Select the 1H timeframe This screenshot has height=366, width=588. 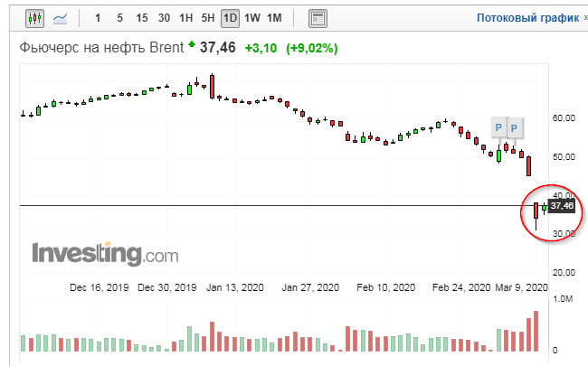click(185, 18)
